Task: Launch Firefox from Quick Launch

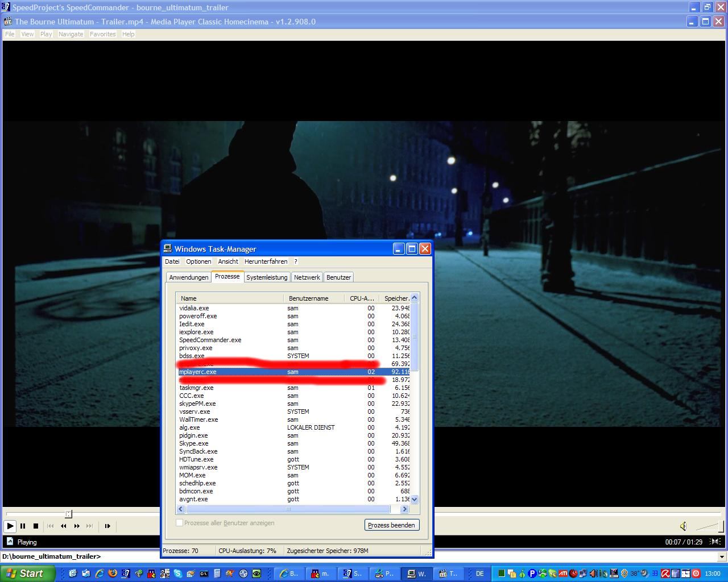Action: click(x=113, y=573)
